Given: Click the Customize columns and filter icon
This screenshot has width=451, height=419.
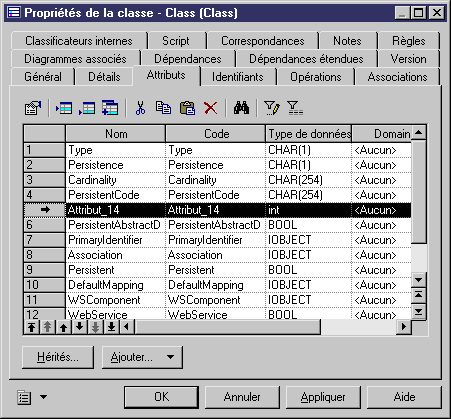Looking at the screenshot, I should 272,108.
